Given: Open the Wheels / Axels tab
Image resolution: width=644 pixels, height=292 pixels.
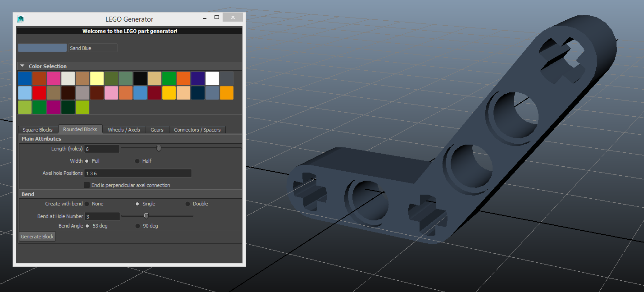Looking at the screenshot, I should [x=124, y=130].
